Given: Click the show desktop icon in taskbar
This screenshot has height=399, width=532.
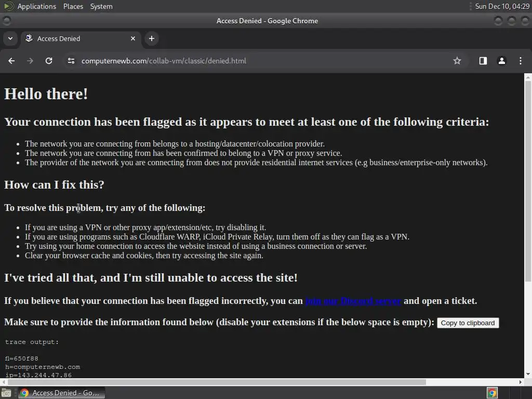Looking at the screenshot, I should [x=6, y=393].
